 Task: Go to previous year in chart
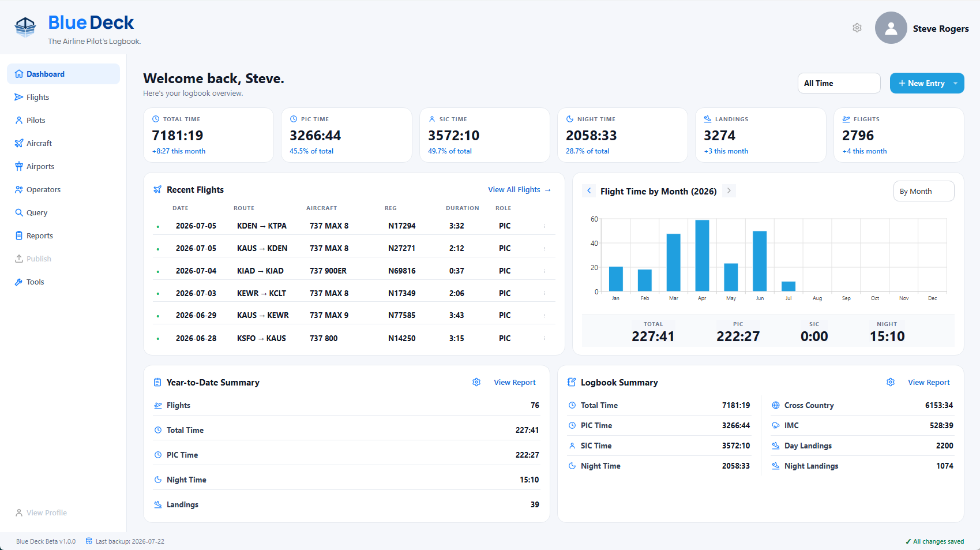(x=589, y=190)
